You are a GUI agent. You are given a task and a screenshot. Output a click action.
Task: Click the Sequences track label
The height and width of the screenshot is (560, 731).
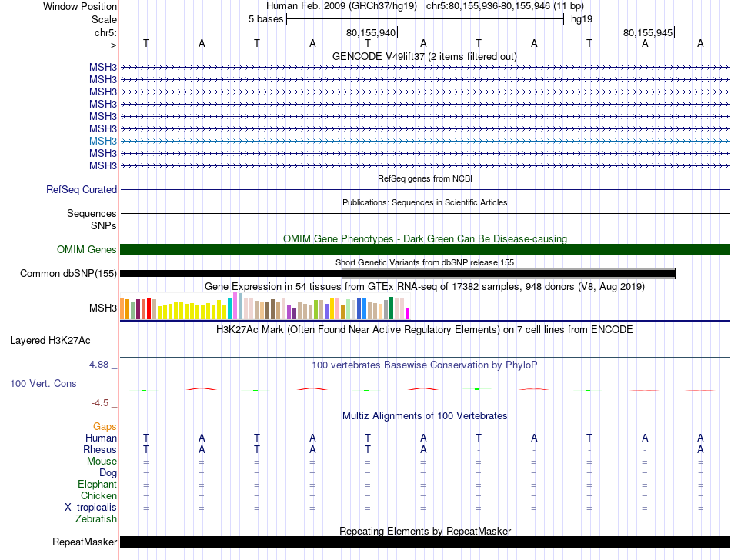click(x=92, y=213)
